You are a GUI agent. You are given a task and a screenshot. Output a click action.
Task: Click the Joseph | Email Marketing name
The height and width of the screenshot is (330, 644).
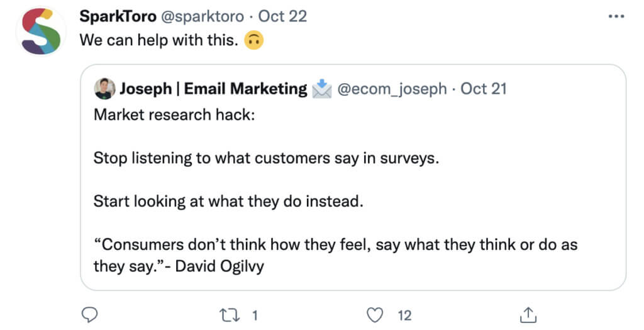pyautogui.click(x=213, y=89)
